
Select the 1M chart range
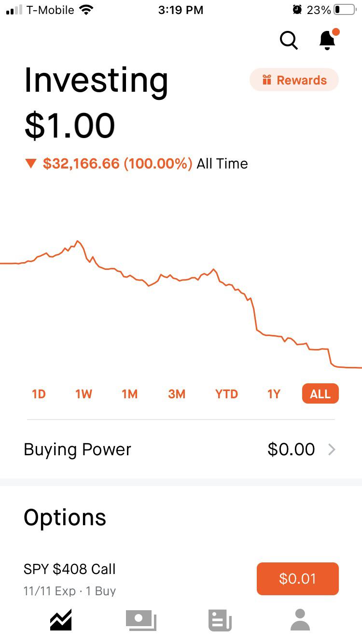click(x=129, y=394)
